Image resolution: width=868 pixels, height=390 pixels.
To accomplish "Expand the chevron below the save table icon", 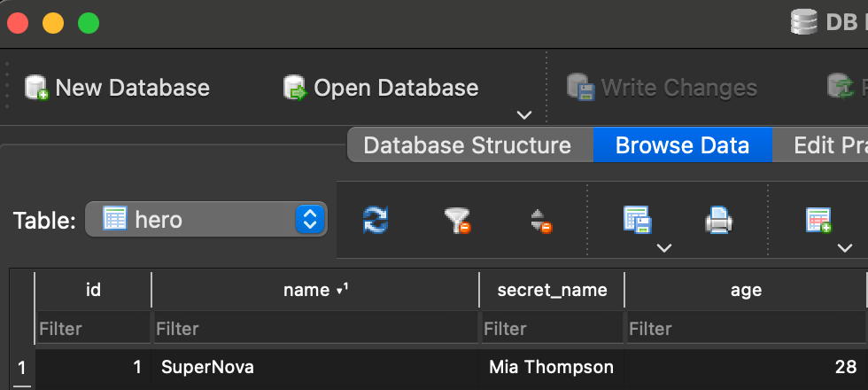I will click(664, 248).
